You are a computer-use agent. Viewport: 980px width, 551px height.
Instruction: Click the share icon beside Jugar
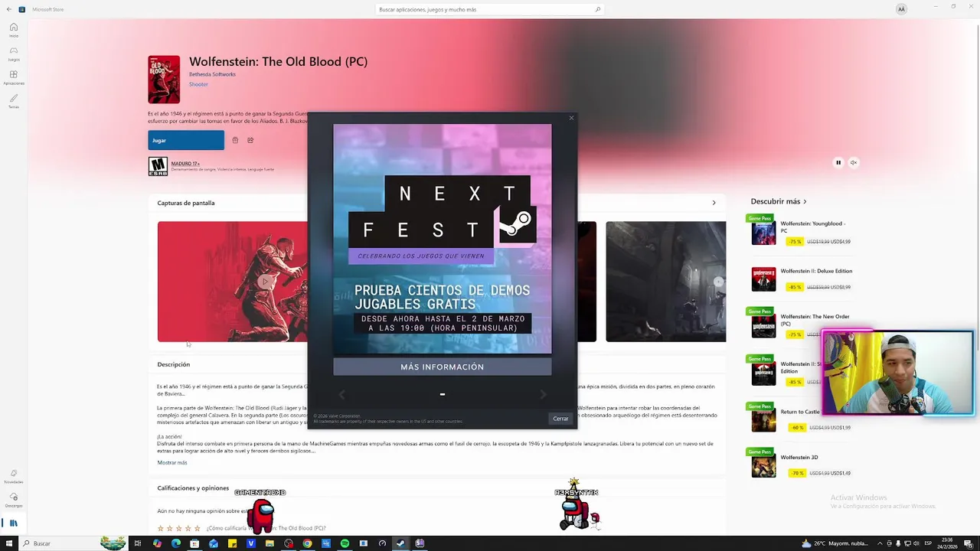click(x=250, y=140)
